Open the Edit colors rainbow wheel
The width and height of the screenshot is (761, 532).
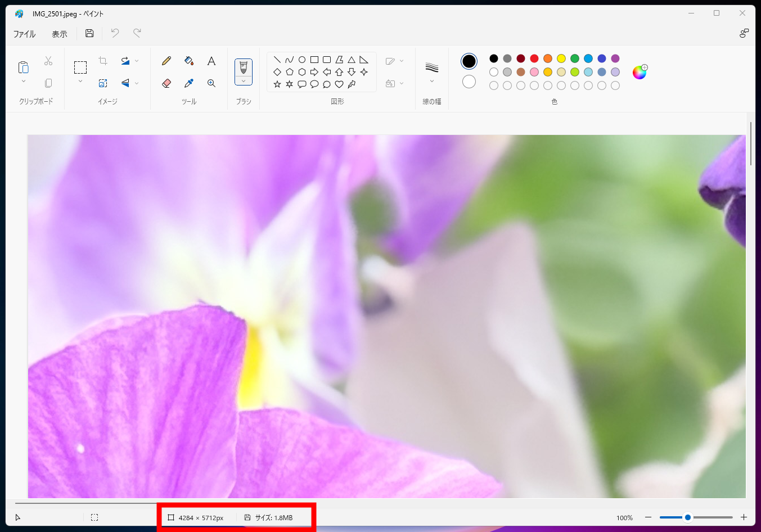pyautogui.click(x=640, y=72)
